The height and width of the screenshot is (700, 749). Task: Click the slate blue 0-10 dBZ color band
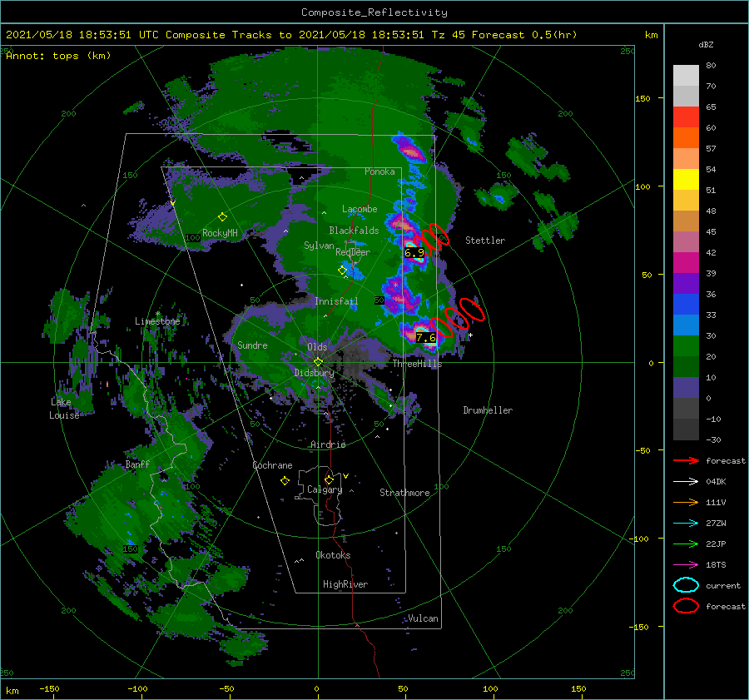[686, 388]
